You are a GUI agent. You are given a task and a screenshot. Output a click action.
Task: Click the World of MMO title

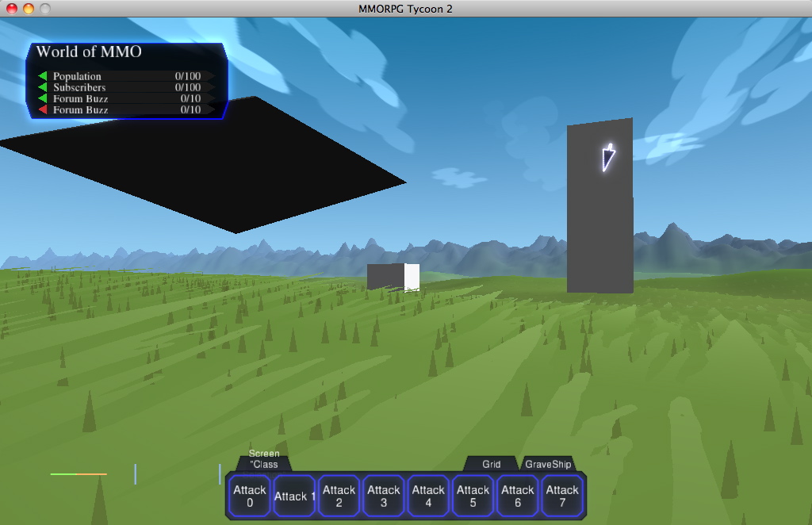pos(89,52)
